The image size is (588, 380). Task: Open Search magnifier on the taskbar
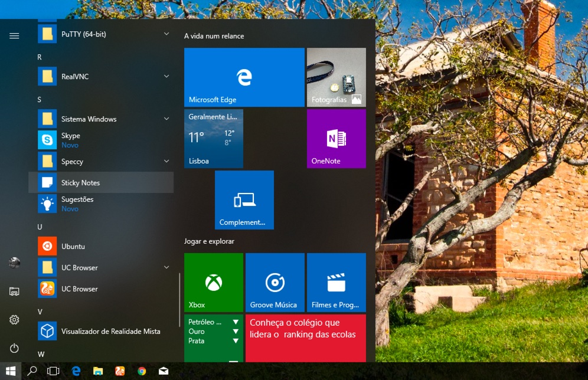point(32,371)
